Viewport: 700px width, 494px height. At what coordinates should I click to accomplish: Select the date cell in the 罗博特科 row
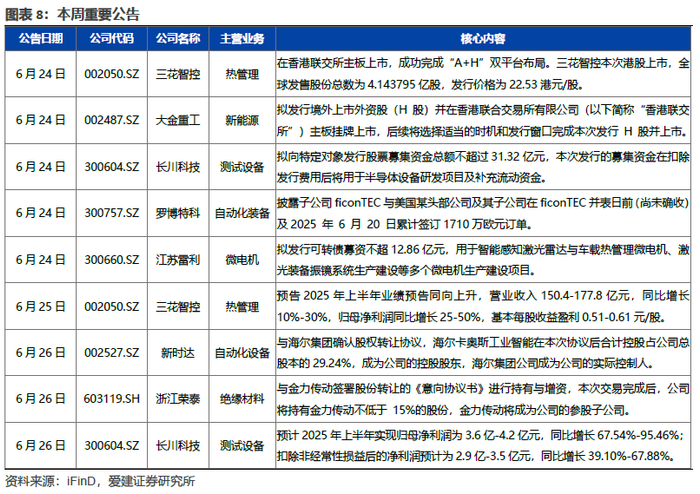(x=41, y=213)
